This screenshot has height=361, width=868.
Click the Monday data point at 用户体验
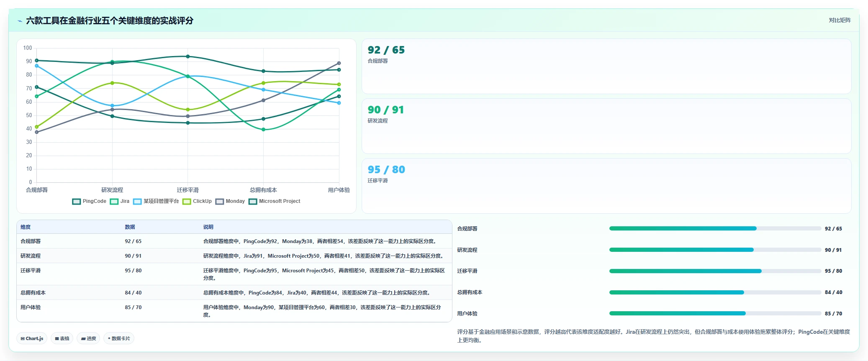tap(339, 63)
